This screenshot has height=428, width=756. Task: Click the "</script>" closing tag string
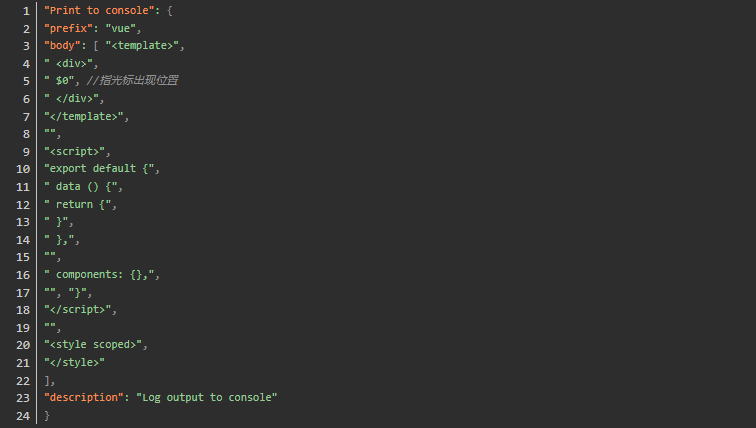coord(78,309)
